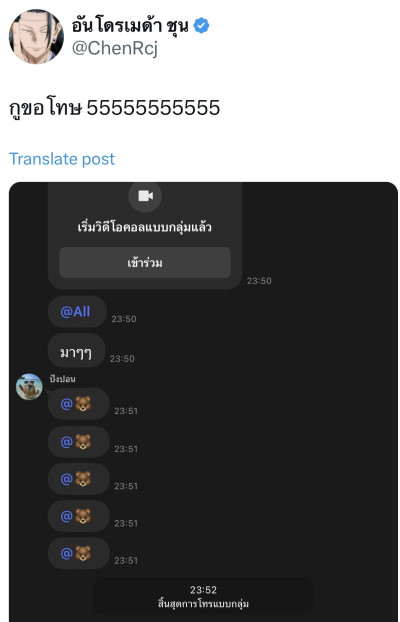Click the second @ bear mention message

79,442
